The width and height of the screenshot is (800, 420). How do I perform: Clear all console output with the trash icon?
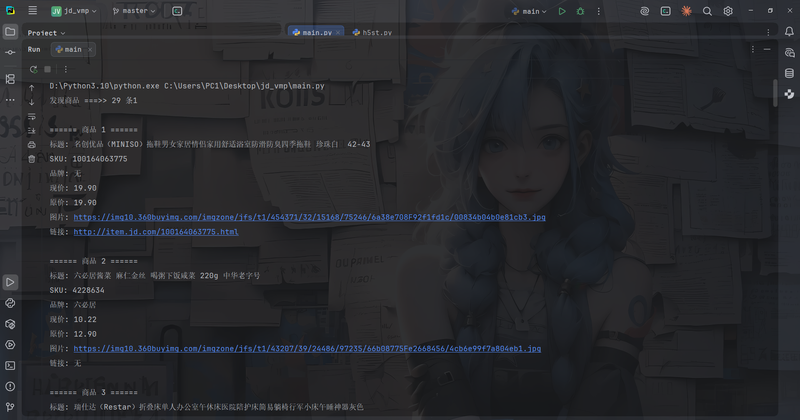click(32, 159)
